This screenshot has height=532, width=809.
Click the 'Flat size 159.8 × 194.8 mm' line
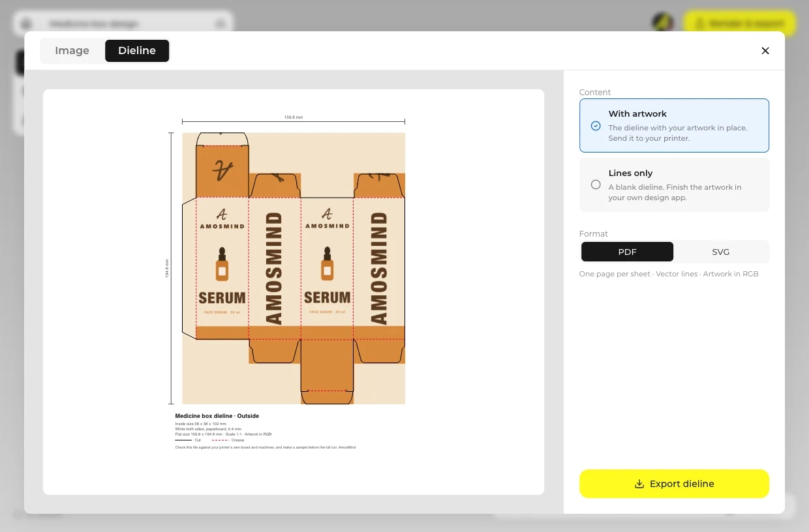tap(223, 434)
